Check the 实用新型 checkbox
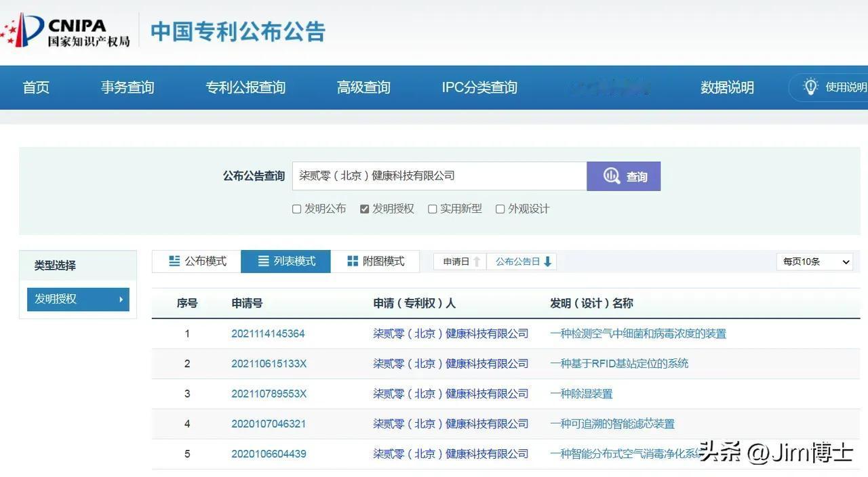Screen dimensions: 868x477 point(432,209)
